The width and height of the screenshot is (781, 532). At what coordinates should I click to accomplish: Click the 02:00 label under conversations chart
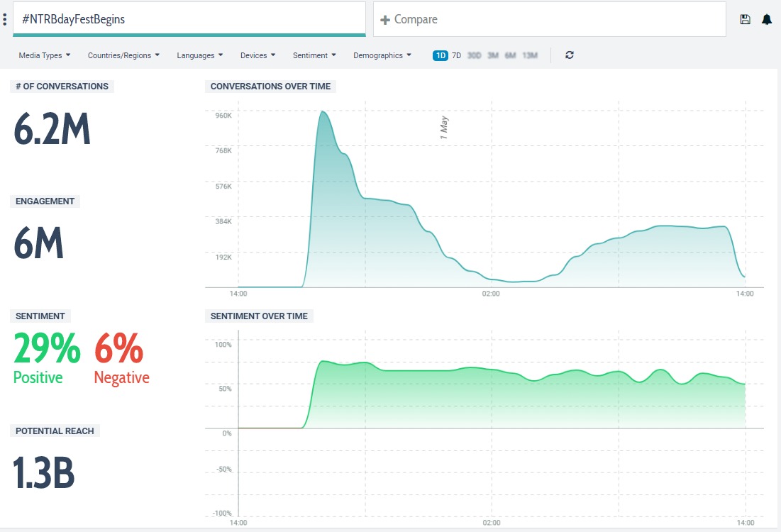tap(491, 294)
